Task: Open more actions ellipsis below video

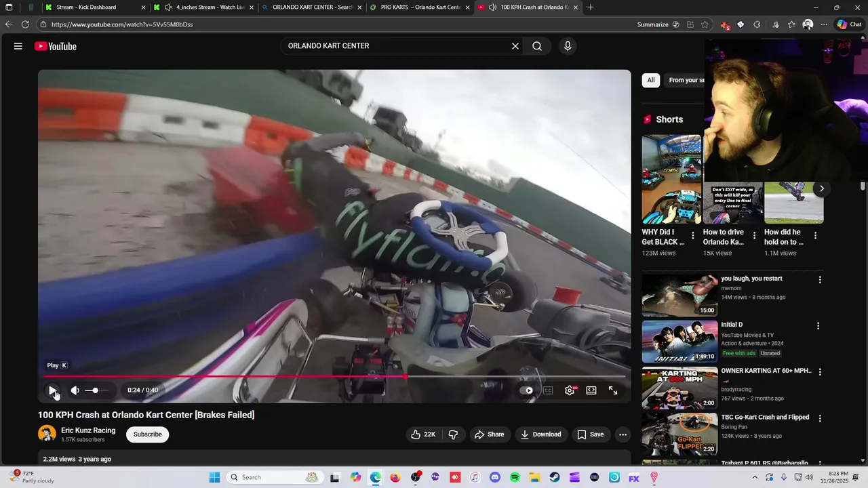Action: coord(623,434)
